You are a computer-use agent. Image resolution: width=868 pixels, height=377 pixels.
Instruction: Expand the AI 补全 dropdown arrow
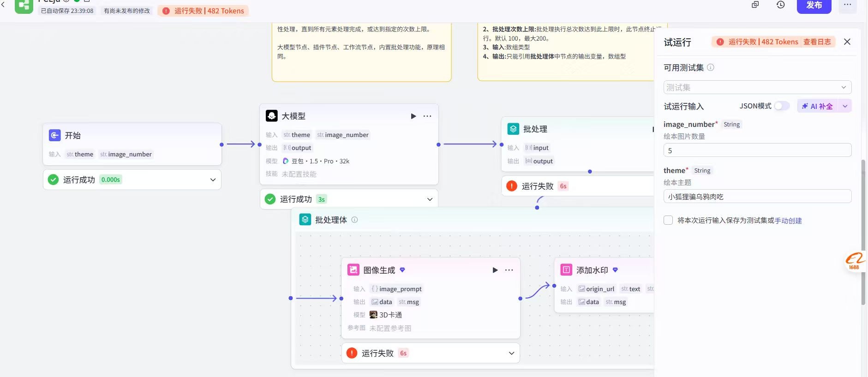tap(845, 106)
